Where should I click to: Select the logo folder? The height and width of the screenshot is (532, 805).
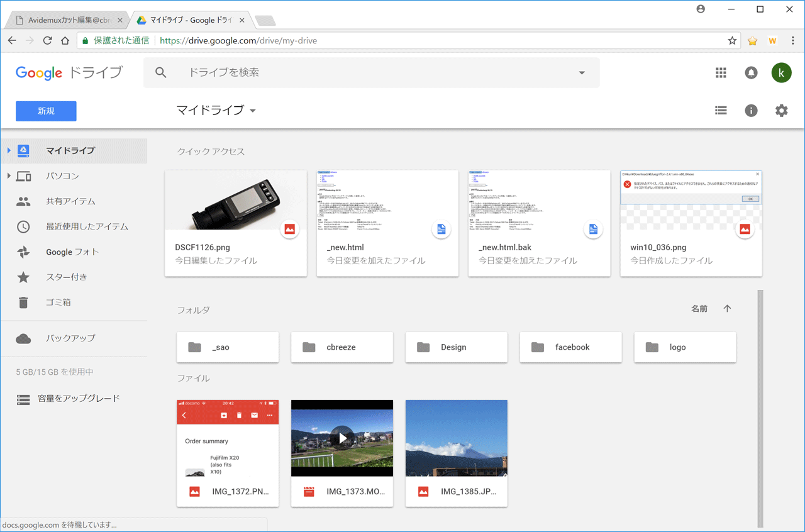click(x=685, y=347)
